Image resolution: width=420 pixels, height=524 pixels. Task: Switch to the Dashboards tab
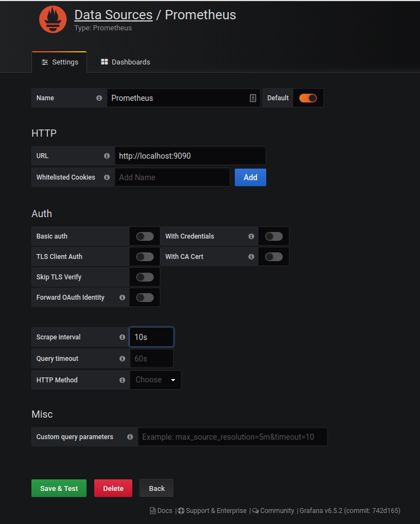coord(126,62)
